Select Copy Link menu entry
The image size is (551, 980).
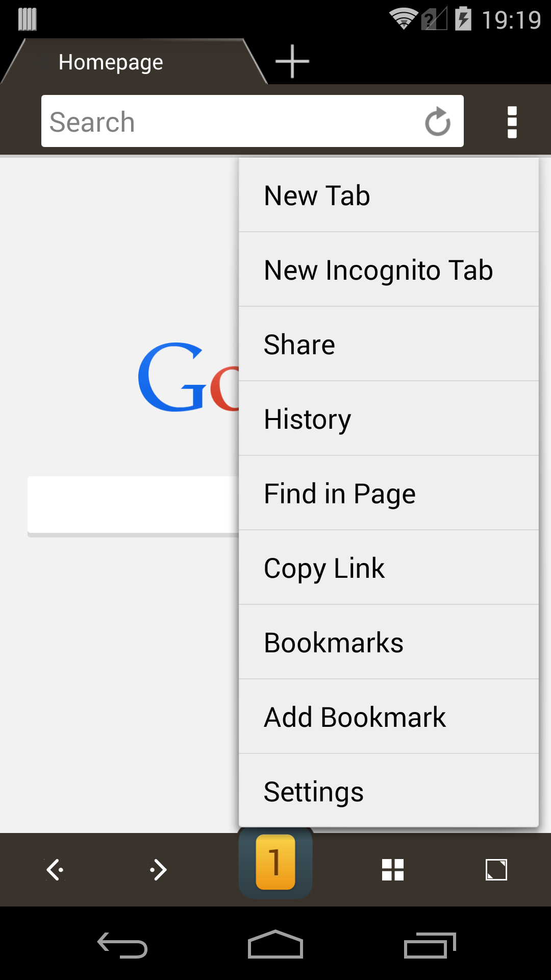(389, 568)
